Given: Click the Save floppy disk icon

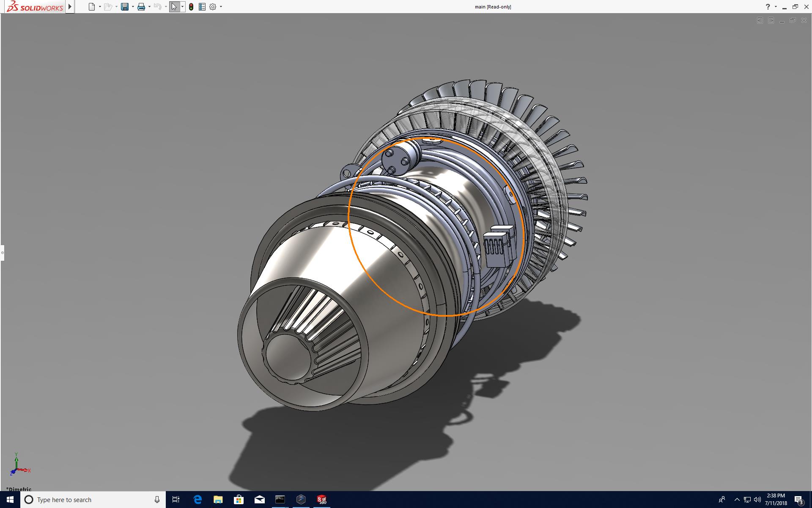Looking at the screenshot, I should click(x=125, y=7).
